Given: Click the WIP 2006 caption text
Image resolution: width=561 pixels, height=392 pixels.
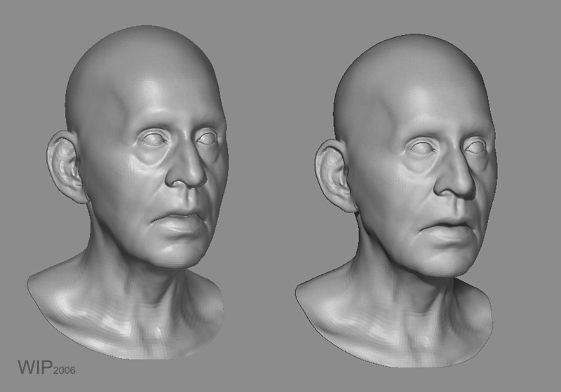Looking at the screenshot, I should point(46,367).
